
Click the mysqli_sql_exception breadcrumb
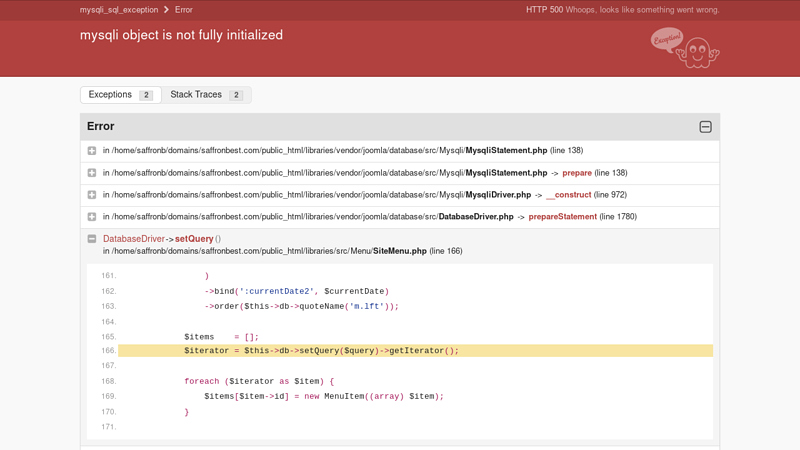point(119,10)
